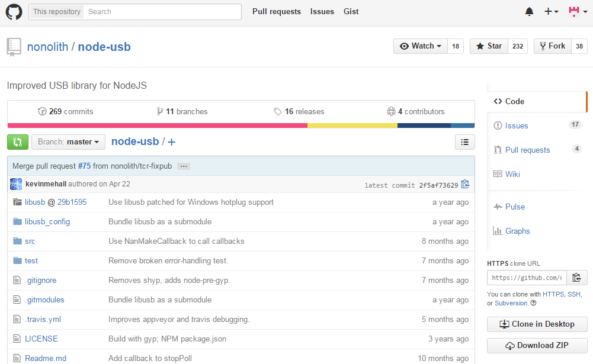Copy the HTTPS clone URL to clipboard

point(577,278)
